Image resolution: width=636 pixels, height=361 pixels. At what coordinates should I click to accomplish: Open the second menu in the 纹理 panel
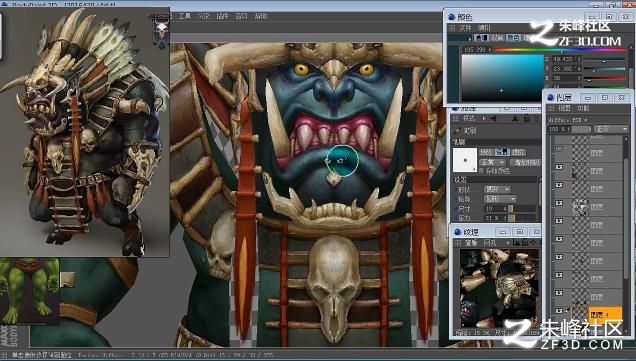490,243
